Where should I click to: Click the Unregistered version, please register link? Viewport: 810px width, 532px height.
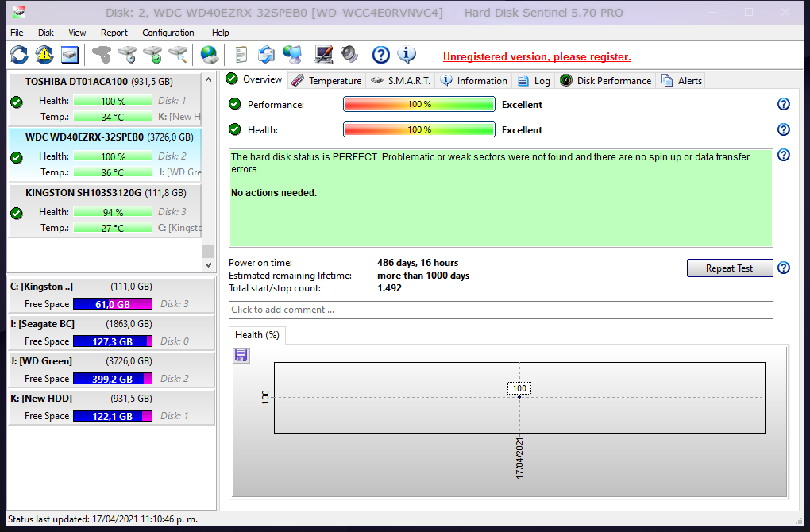[537, 57]
